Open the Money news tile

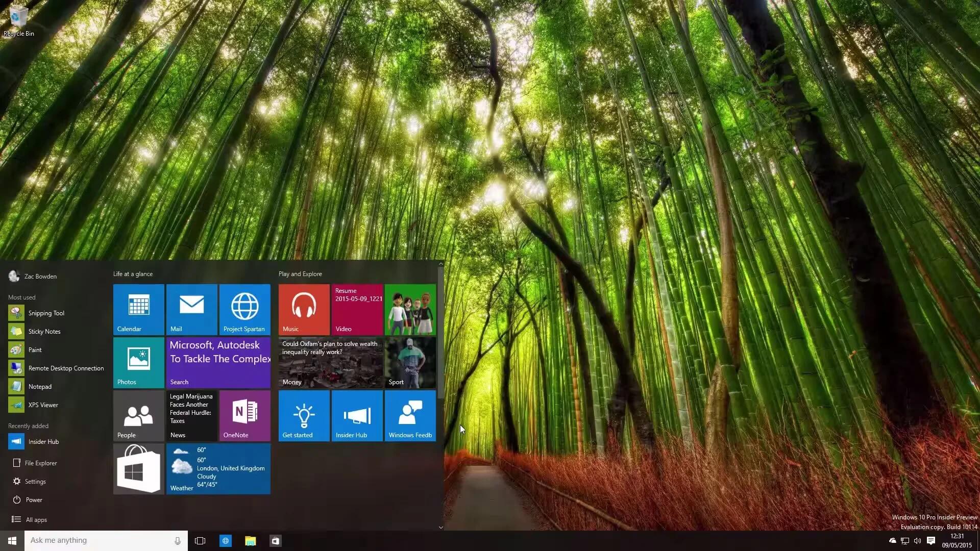coord(331,363)
